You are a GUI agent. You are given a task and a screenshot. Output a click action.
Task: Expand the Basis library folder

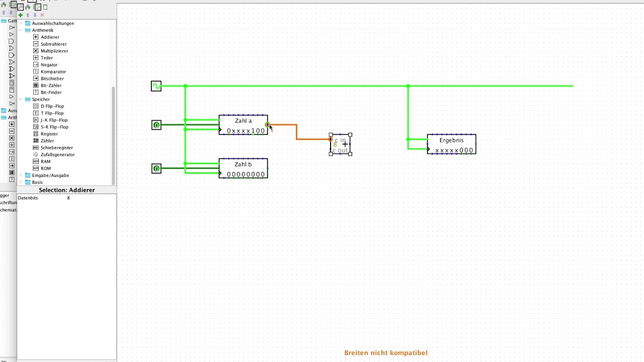21,182
